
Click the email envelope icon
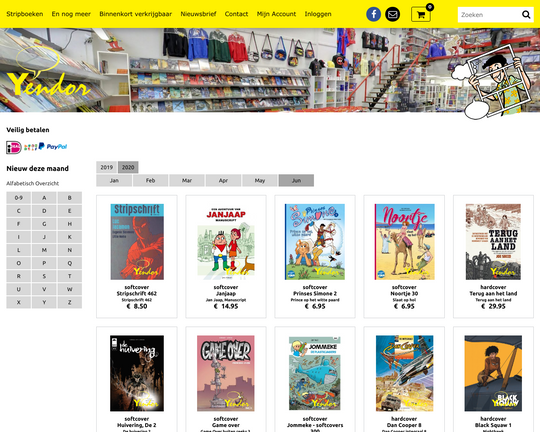pyautogui.click(x=392, y=14)
